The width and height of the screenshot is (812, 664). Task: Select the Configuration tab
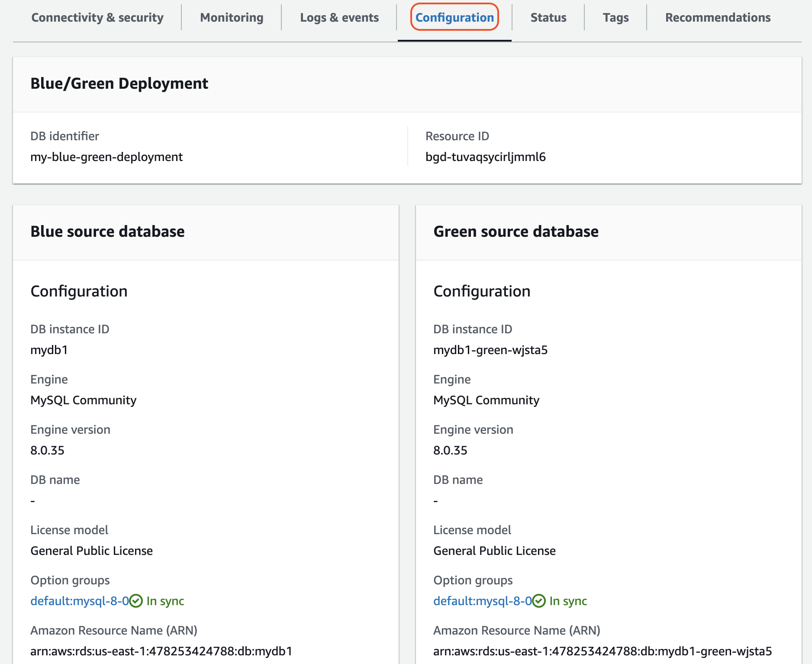(454, 17)
